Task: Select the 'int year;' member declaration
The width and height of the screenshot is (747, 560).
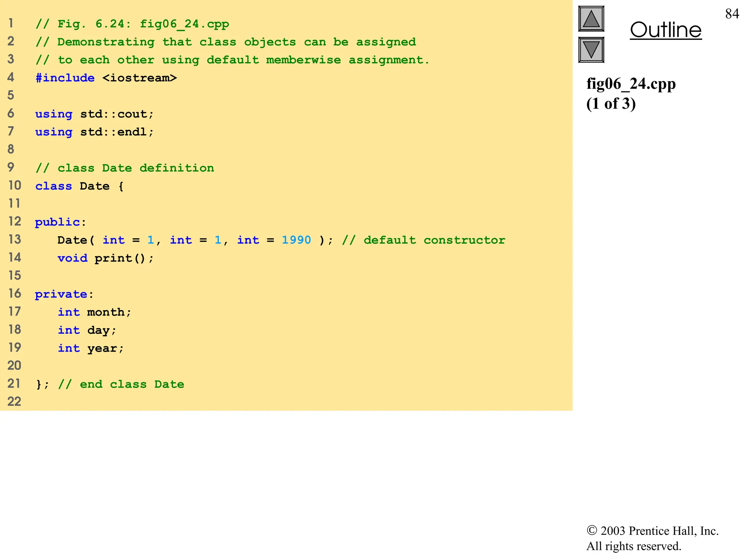Action: (91, 348)
